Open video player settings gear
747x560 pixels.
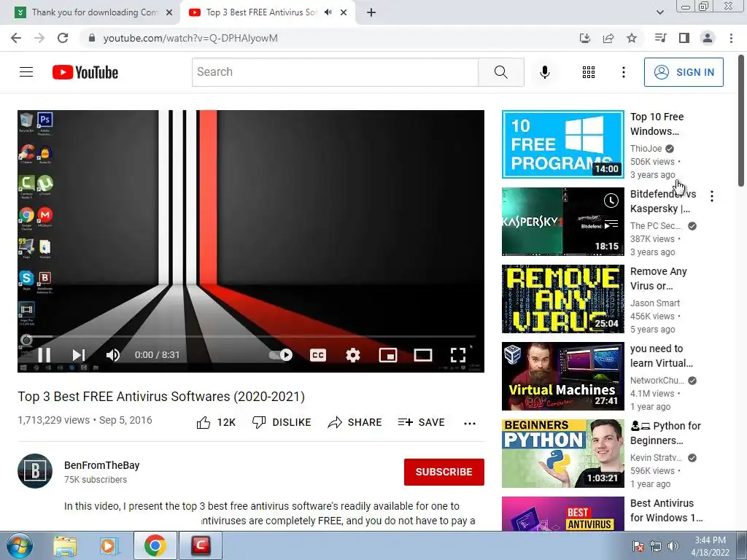353,355
